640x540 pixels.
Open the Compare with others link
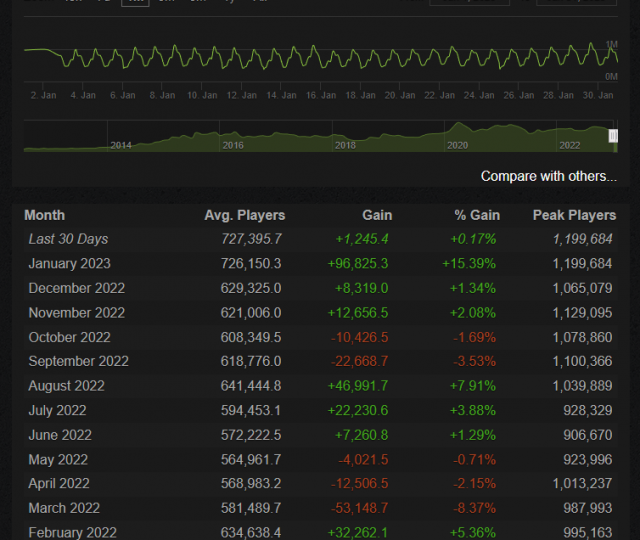coord(548,176)
